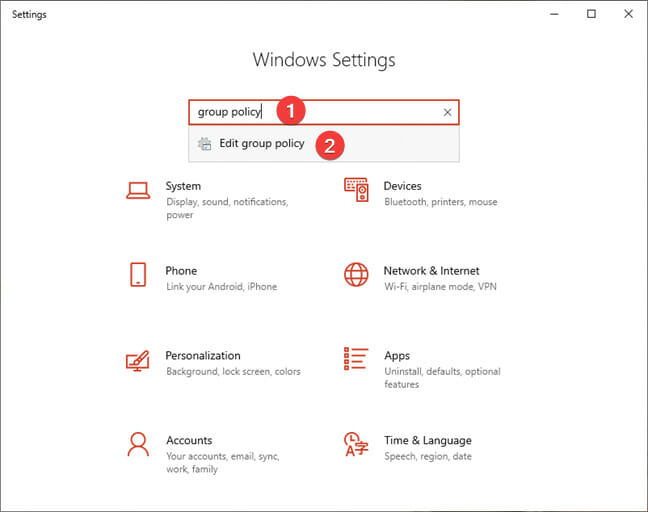Open the System laptop icon

coord(138,191)
